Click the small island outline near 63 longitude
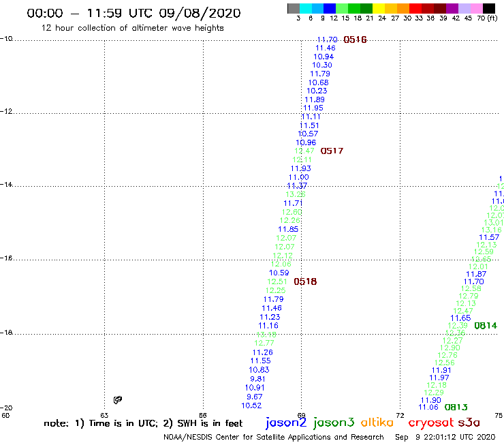 click(x=118, y=400)
